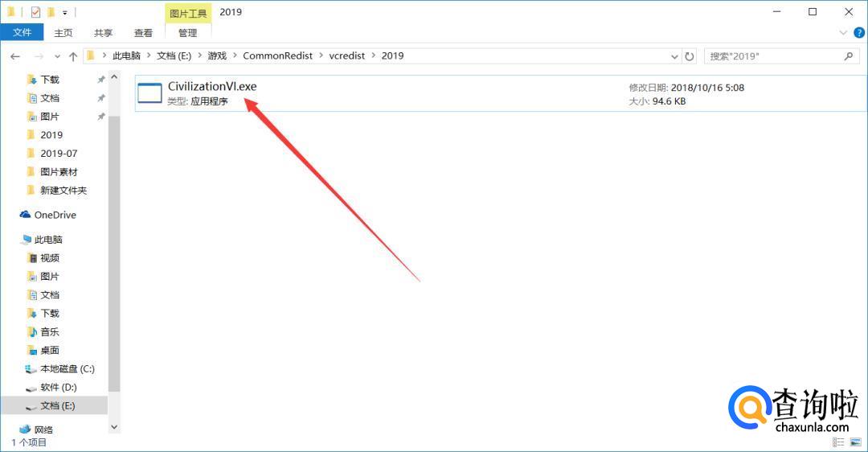The image size is (868, 452).
Task: Click the 音乐 music note icon
Action: tap(32, 332)
